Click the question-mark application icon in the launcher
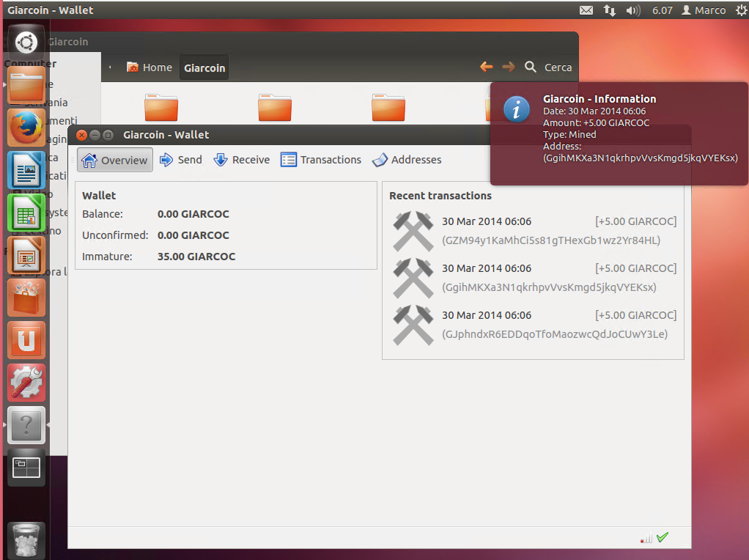Image resolution: width=749 pixels, height=560 pixels. 26,425
